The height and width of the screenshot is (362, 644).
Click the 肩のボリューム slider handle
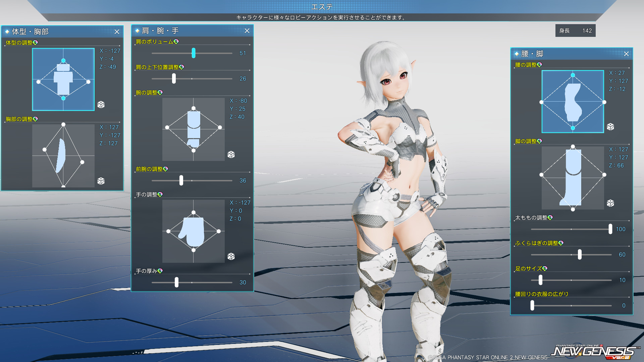pos(194,53)
